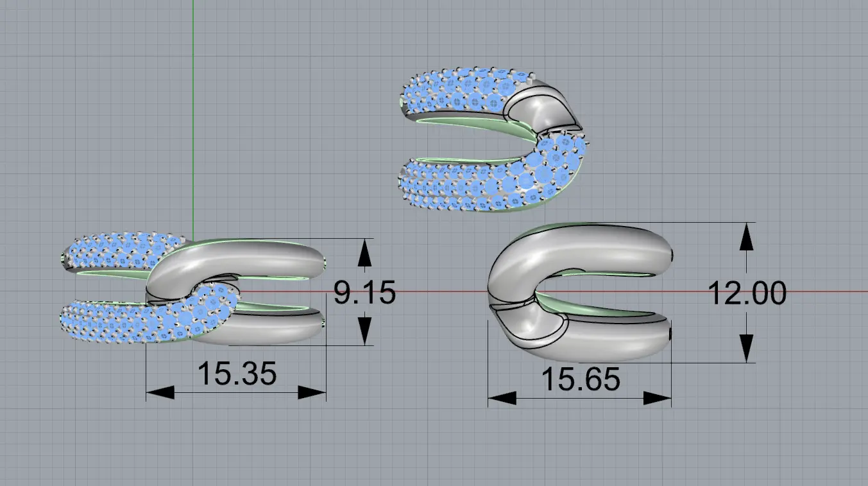Image resolution: width=868 pixels, height=486 pixels.
Task: Click the right arrowhead of the 15.65 dimension
Action: pos(657,398)
